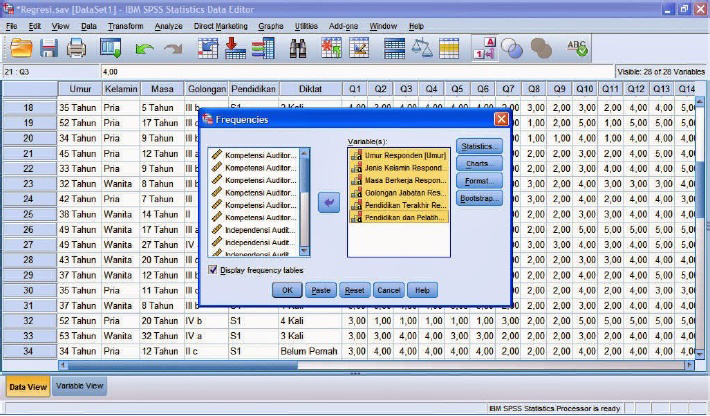Click the Recall recent dialogs icon
710x416 pixels.
coord(111,47)
